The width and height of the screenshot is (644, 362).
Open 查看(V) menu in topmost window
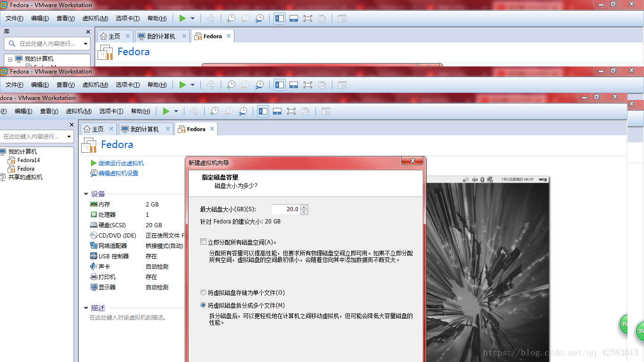coord(66,18)
